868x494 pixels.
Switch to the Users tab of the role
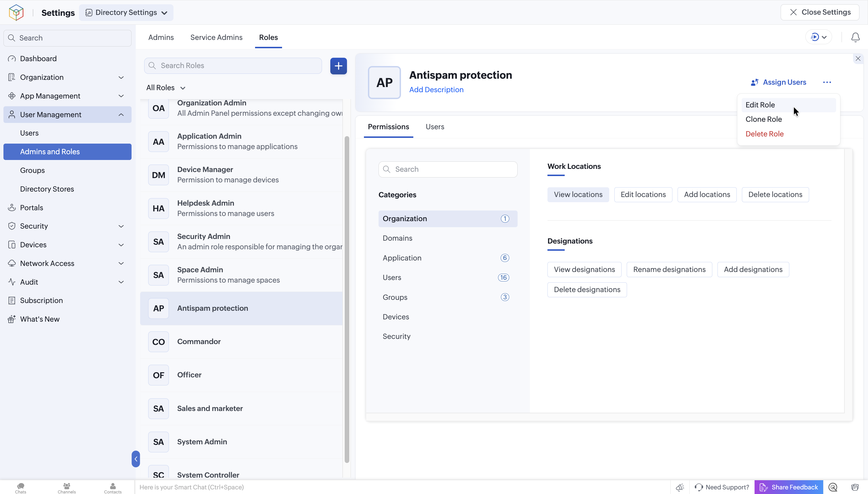point(435,127)
